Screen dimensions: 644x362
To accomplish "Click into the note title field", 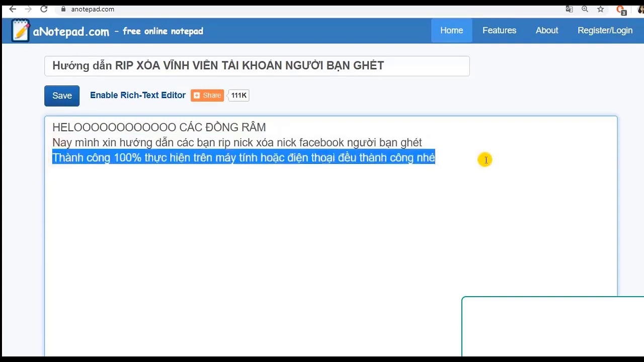I will tap(257, 66).
